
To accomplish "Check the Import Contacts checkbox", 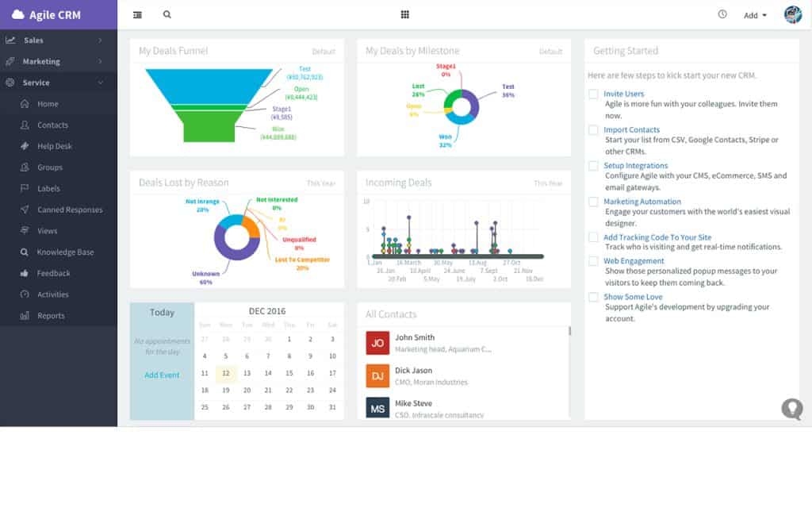I will coord(593,130).
